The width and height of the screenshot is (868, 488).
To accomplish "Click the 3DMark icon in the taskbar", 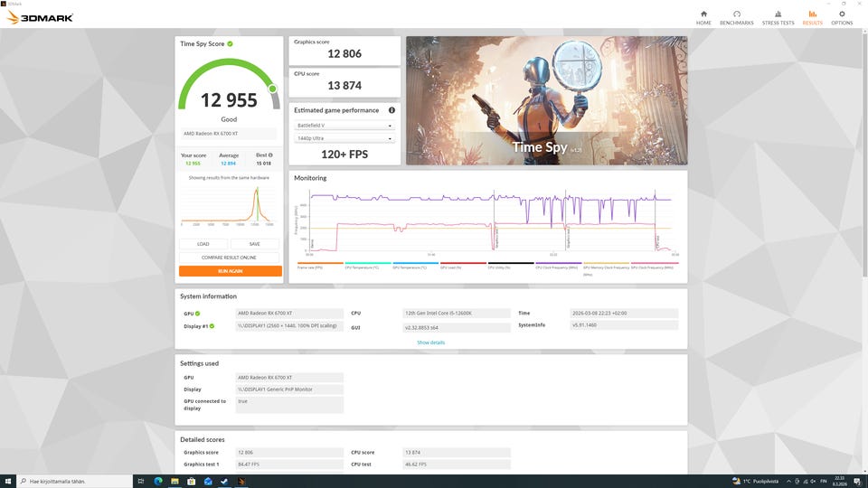I will pyautogui.click(x=241, y=482).
